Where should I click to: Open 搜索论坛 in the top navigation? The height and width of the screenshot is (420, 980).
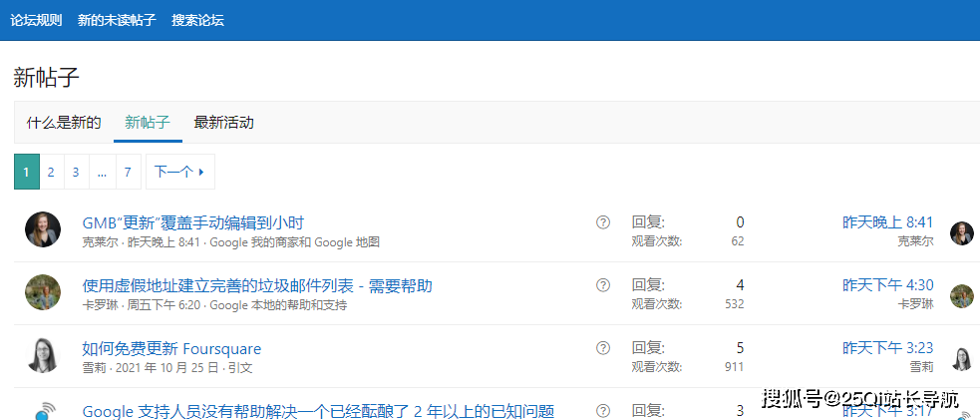(198, 20)
